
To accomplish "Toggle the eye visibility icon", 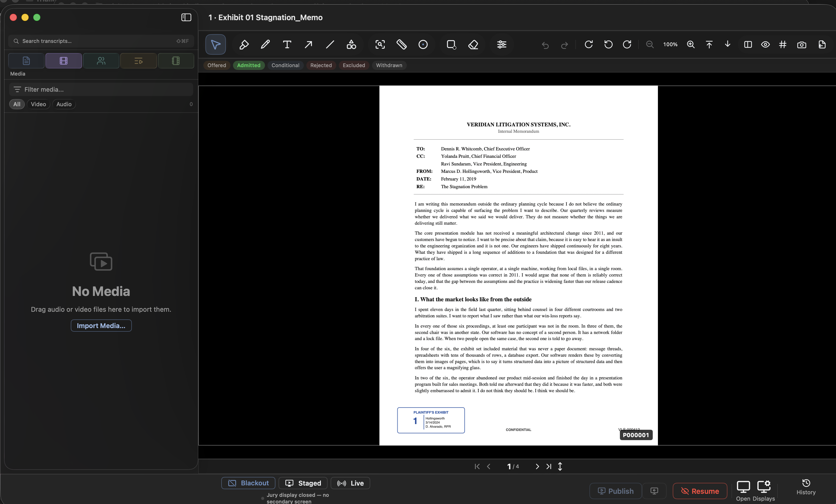I will click(x=765, y=44).
